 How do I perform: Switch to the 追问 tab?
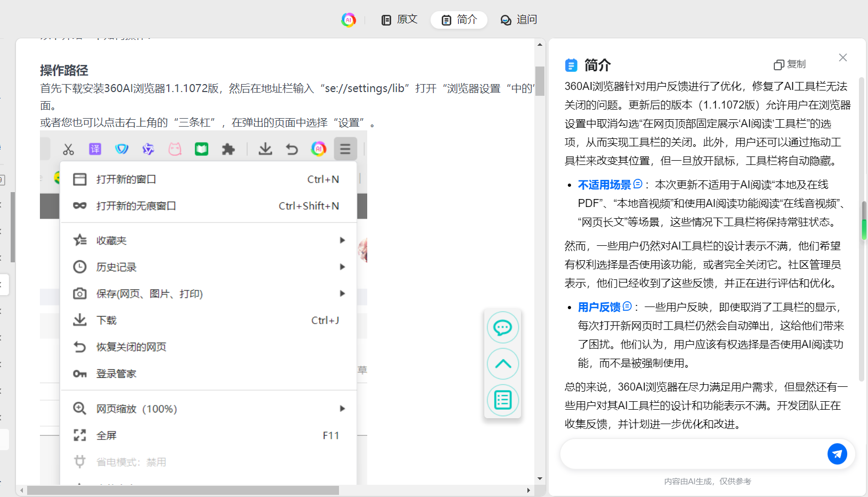(519, 20)
